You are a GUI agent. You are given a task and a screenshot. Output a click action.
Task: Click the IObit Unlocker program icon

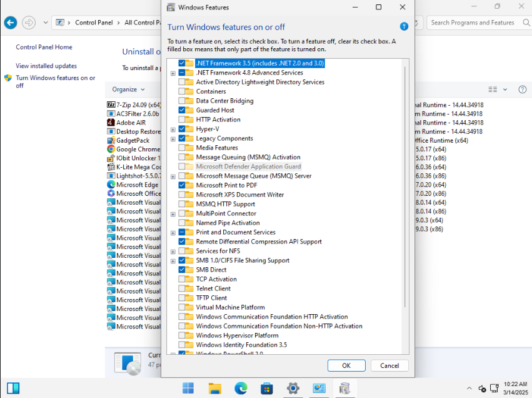tap(111, 158)
